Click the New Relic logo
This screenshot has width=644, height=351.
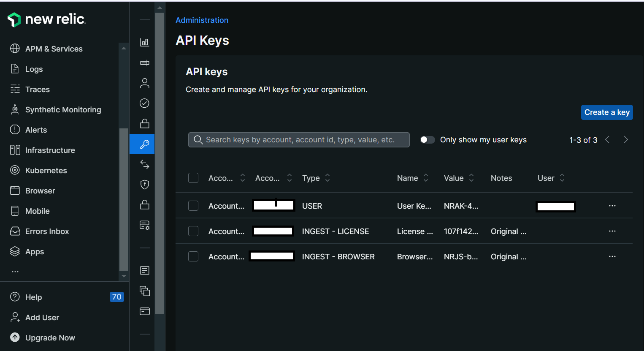pos(46,19)
